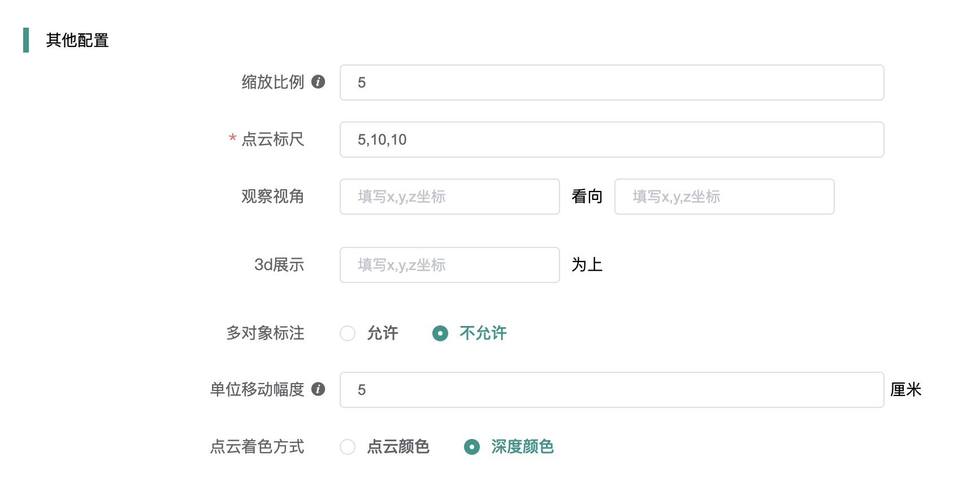The width and height of the screenshot is (980, 487).
Task: Click the 其他配置 section heading
Action: point(77,40)
